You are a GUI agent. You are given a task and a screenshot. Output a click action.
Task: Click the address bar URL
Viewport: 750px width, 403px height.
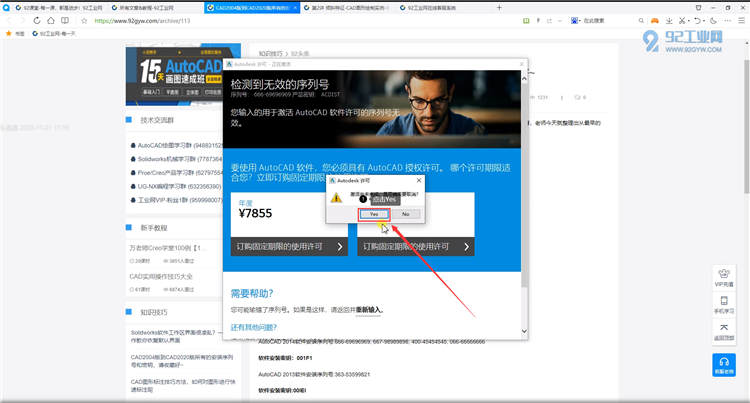[142, 21]
